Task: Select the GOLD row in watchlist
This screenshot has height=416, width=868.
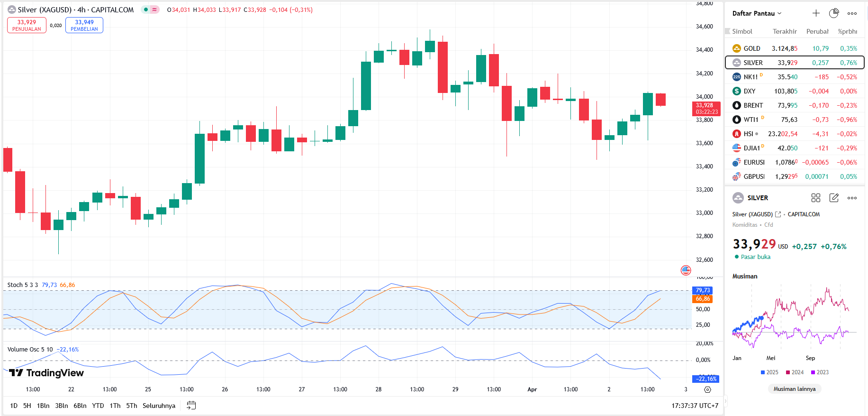Action: [x=795, y=48]
